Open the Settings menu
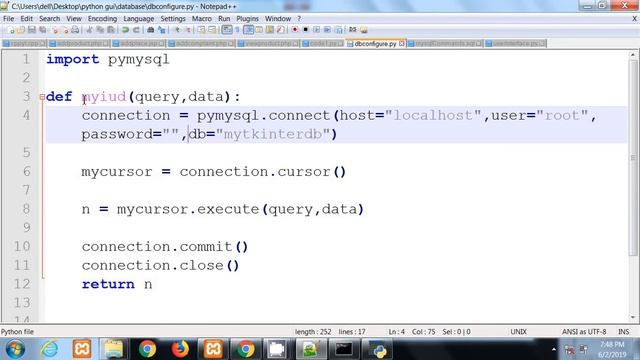Viewport: 640px width, 360px height. (x=173, y=19)
